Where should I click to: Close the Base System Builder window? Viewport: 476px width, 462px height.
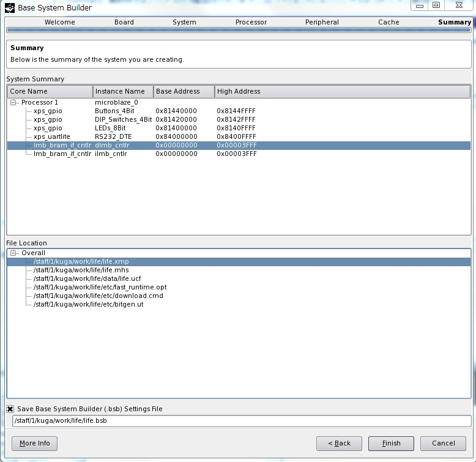click(459, 5)
